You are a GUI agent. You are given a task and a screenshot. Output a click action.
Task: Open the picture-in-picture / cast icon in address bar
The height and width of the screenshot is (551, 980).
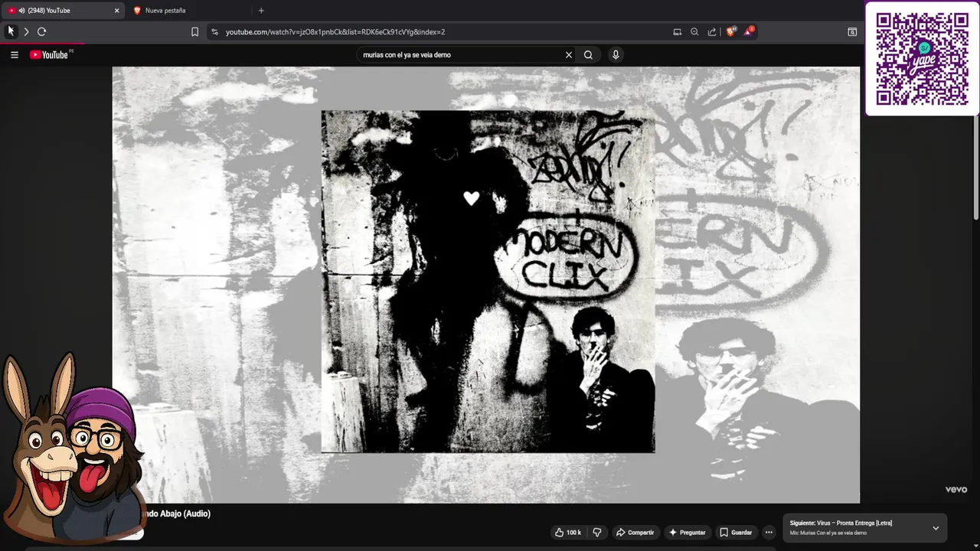click(678, 32)
